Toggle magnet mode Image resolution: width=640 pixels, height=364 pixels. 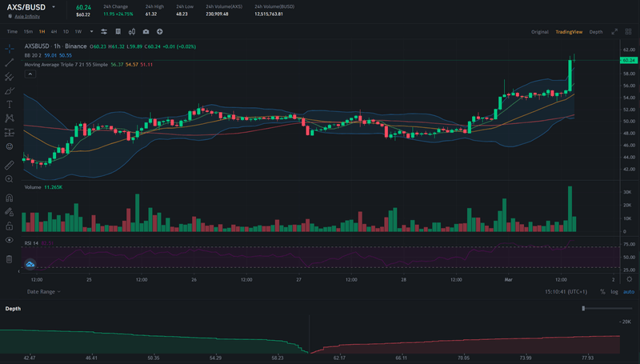pyautogui.click(x=10, y=198)
